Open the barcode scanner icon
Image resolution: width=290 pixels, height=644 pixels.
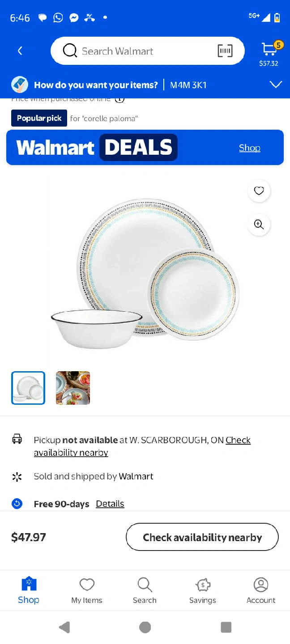tap(225, 51)
